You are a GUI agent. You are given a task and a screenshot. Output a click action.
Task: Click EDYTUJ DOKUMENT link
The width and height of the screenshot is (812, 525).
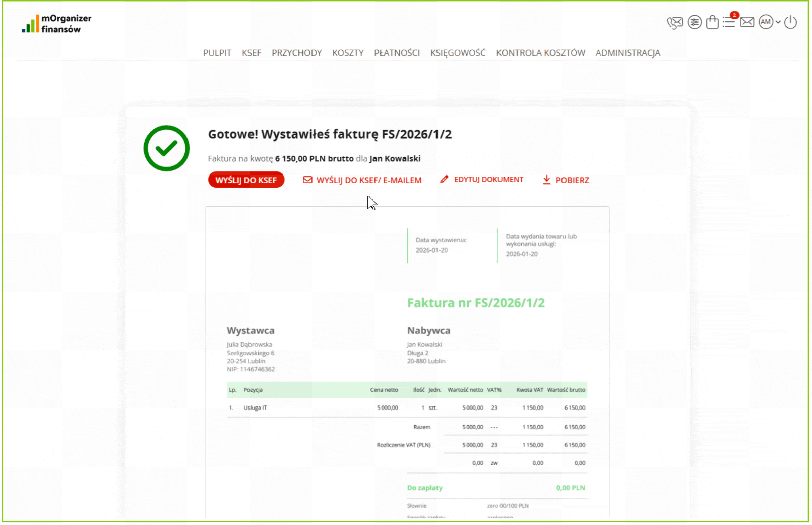481,180
